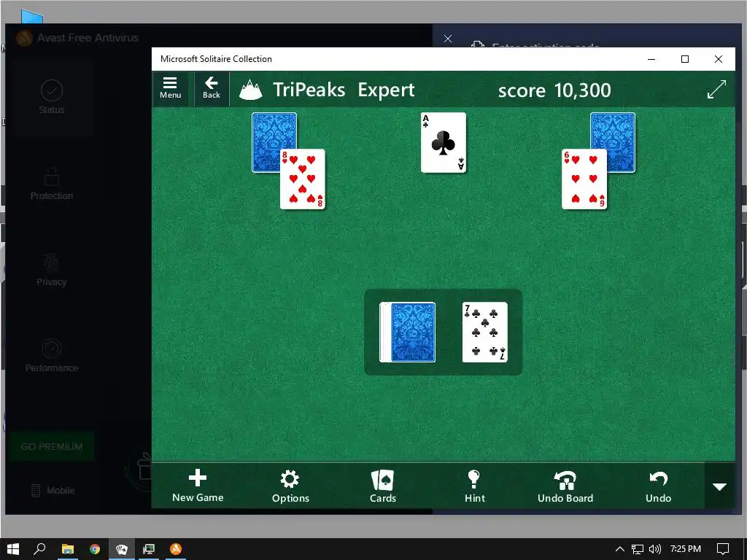This screenshot has height=560, width=747.
Task: Click the TriPeaks mountain logo icon
Action: pos(251,90)
